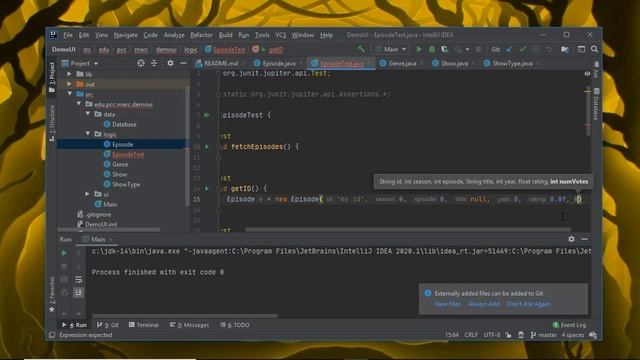Click the collapse all icon in Project panel
640x360 pixels.
154,63
